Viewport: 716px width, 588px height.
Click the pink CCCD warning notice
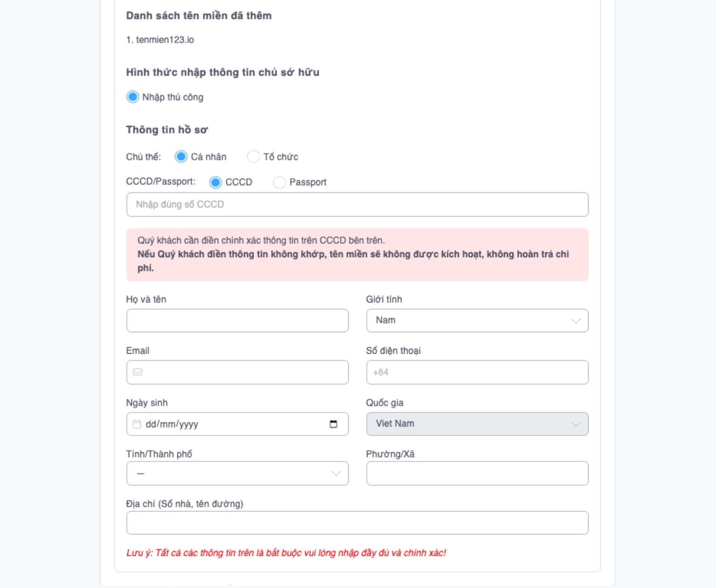[357, 254]
